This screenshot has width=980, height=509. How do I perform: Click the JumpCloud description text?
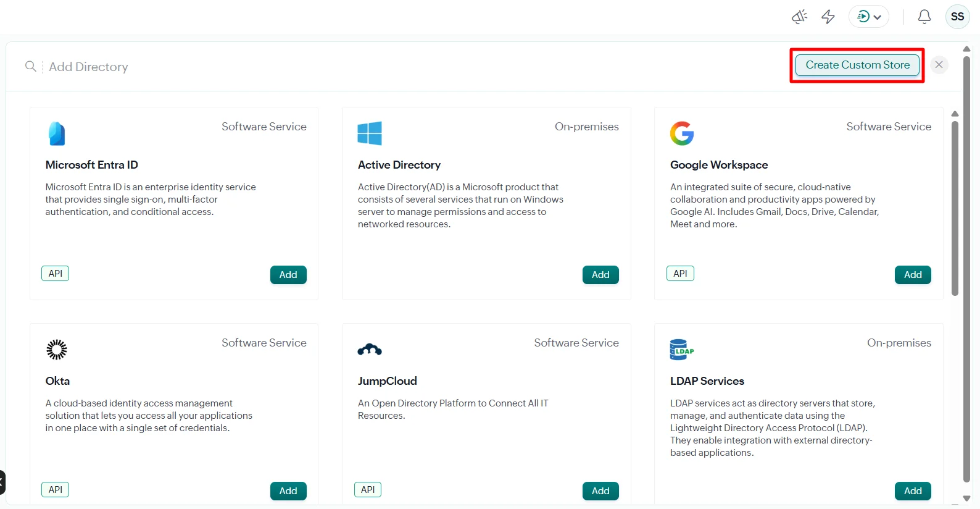pyautogui.click(x=453, y=410)
